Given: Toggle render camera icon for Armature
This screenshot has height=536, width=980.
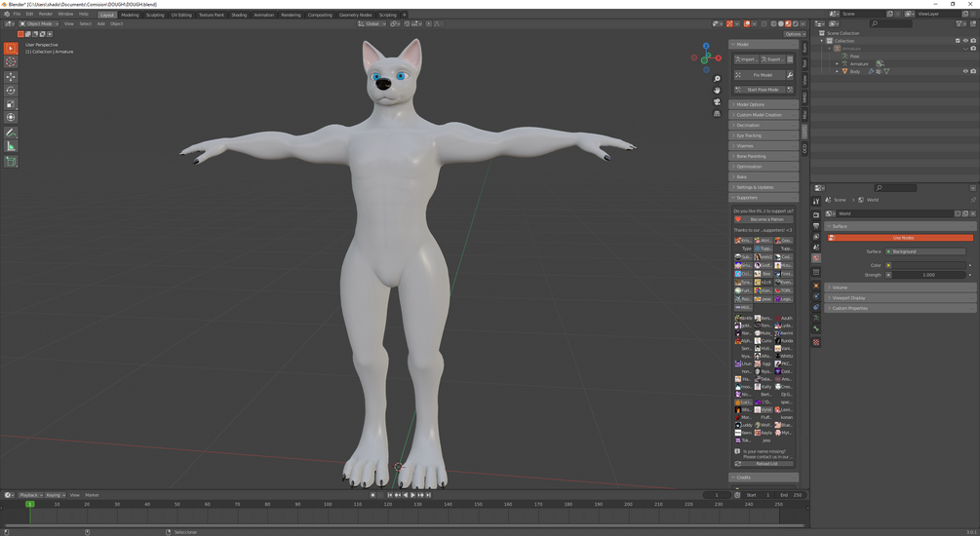Looking at the screenshot, I should pyautogui.click(x=973, y=48).
